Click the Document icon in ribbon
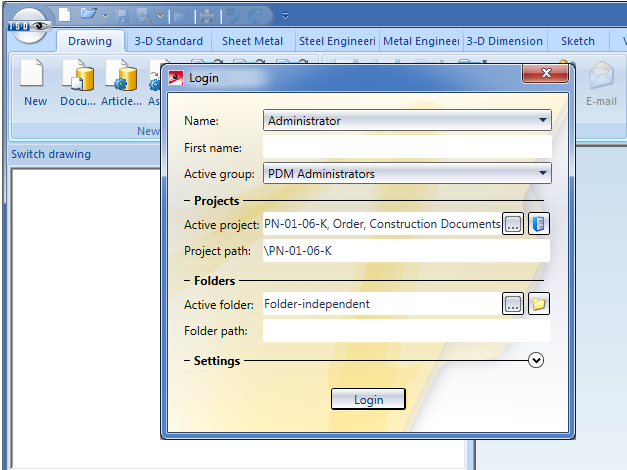The image size is (627, 470). pos(77,78)
